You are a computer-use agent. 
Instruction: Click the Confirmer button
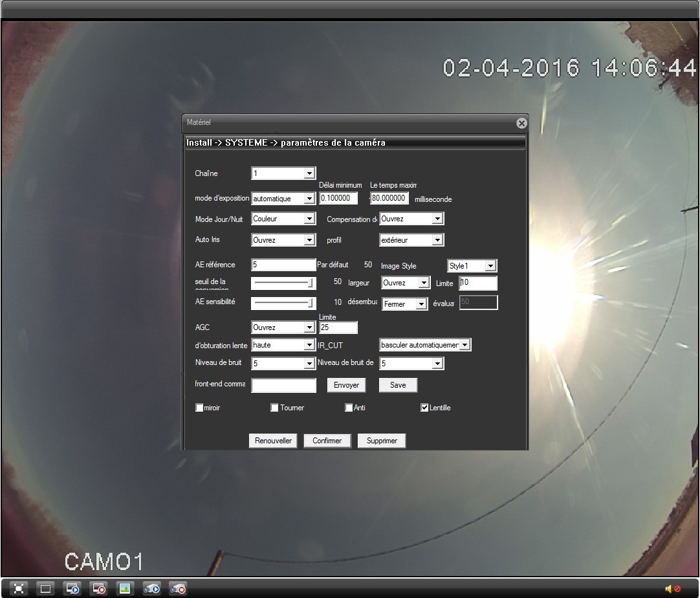point(327,441)
